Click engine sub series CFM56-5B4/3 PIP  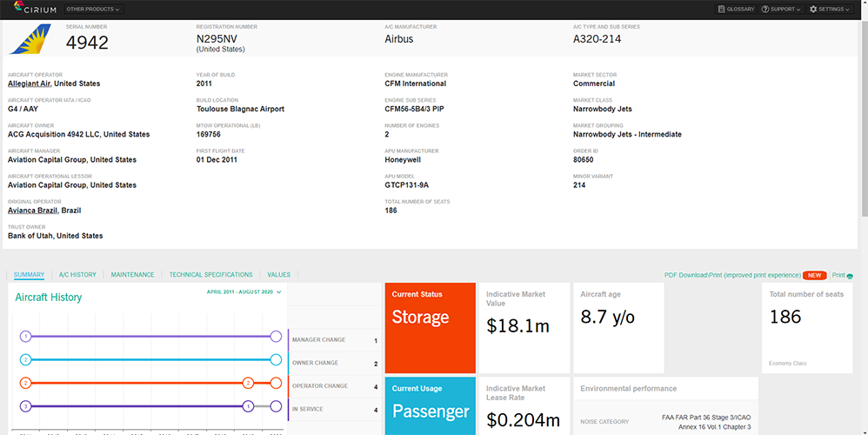tap(414, 109)
